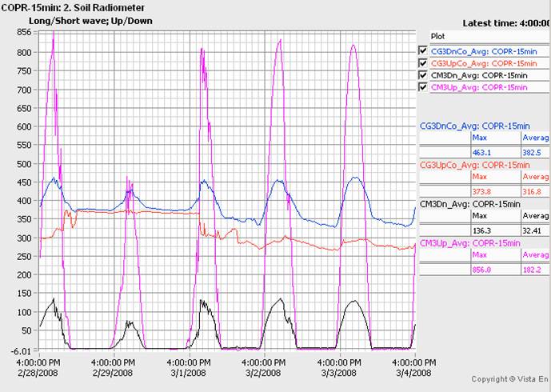Viewport: 551px width, 392px height.
Task: Uncheck the CG3DnCo_Avg plot checkbox
Action: pos(423,50)
